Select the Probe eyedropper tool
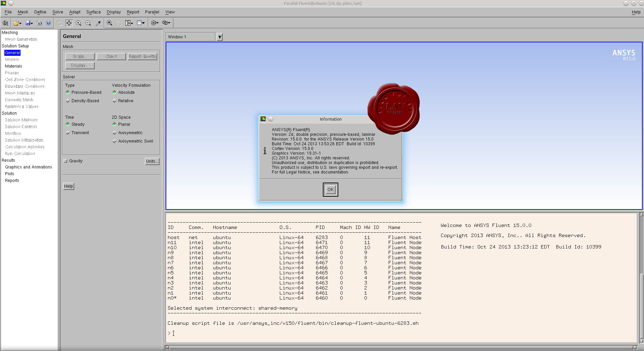This screenshot has width=644, height=351. click(x=98, y=23)
